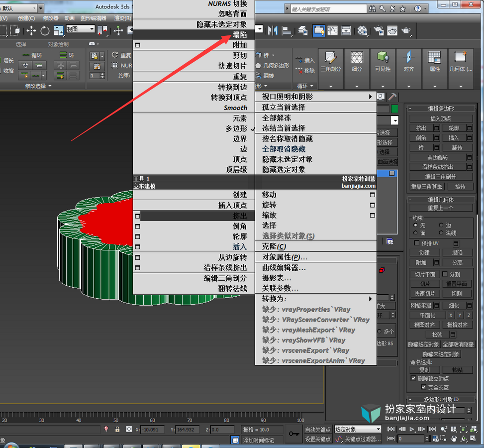This screenshot has width=484, height=448.
Task: Enable the 保持 UV checkbox
Action: point(417,243)
